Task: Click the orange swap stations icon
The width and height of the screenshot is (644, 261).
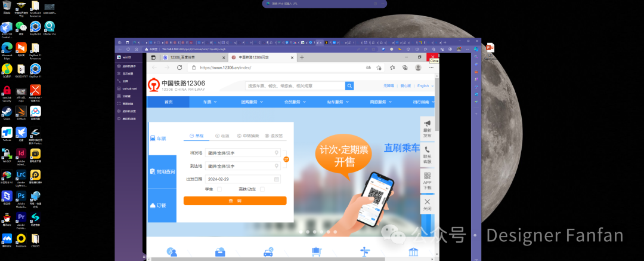Action: coord(286,159)
